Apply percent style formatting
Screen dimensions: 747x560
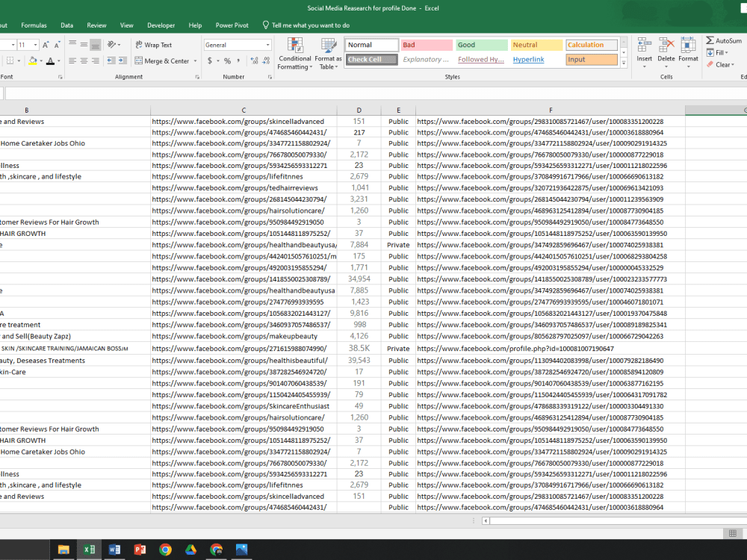pos(227,60)
